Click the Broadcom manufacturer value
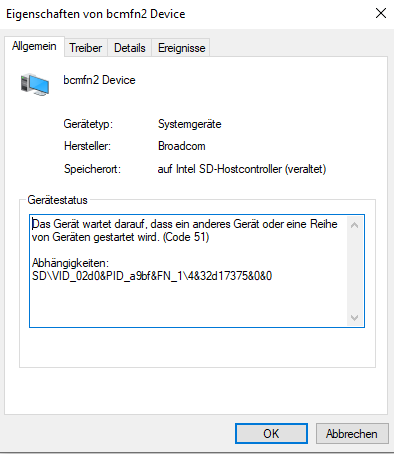This screenshot has width=394, height=454. click(x=182, y=146)
